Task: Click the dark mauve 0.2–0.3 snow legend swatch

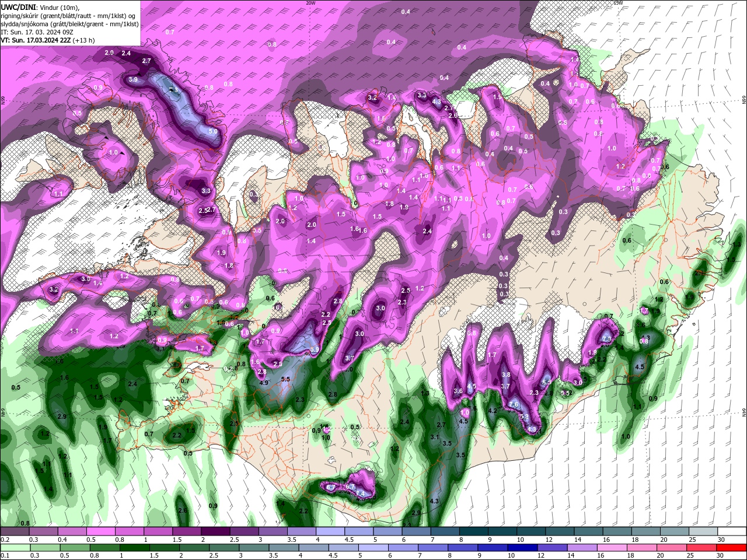Action: tap(15, 531)
